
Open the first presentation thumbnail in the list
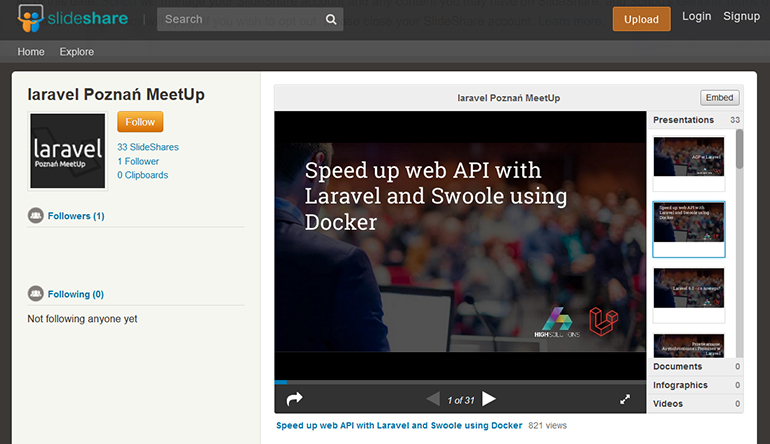(688, 164)
